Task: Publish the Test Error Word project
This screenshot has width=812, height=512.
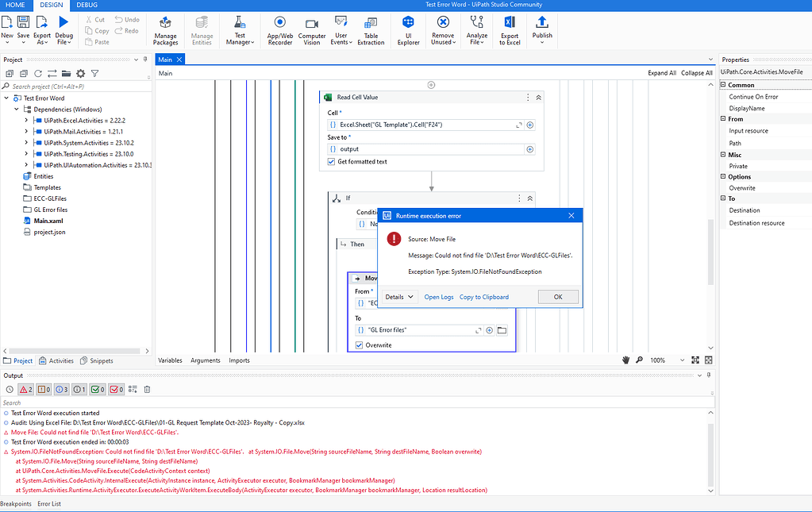Action: point(541,30)
